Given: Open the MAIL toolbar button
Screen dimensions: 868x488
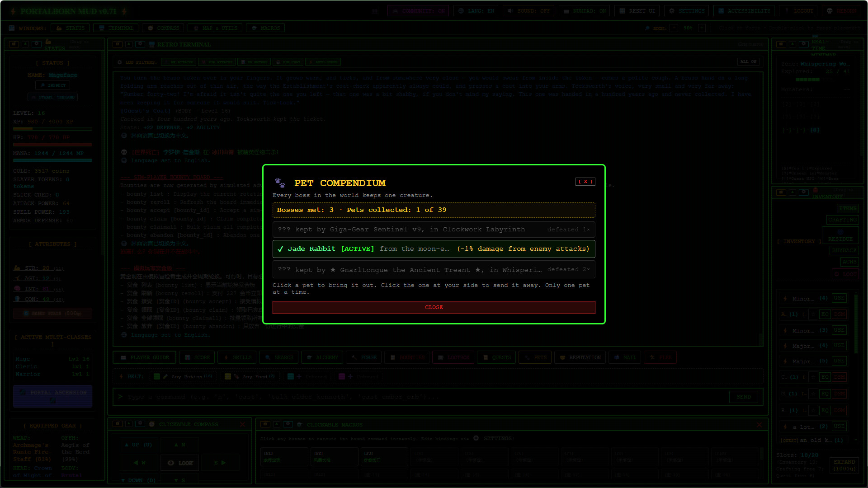Looking at the screenshot, I should click(625, 357).
